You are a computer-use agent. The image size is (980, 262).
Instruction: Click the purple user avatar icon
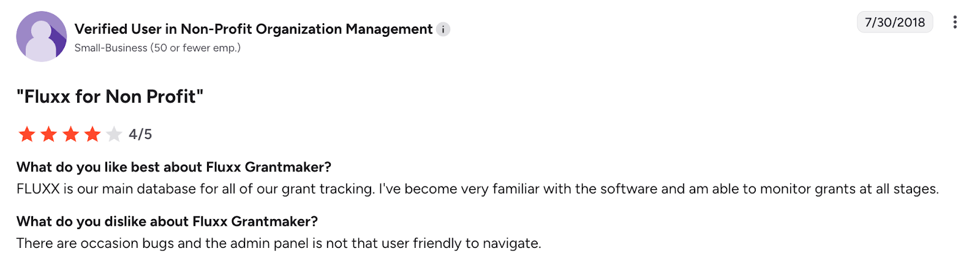(41, 36)
